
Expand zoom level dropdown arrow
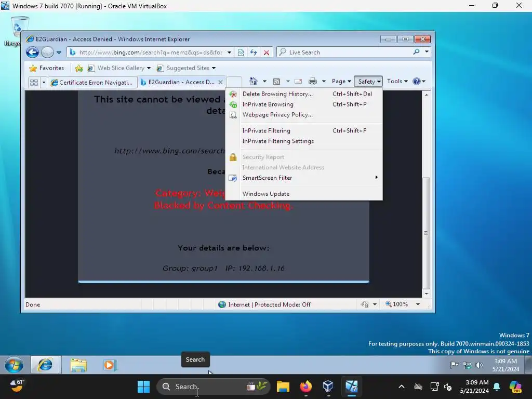tap(418, 304)
